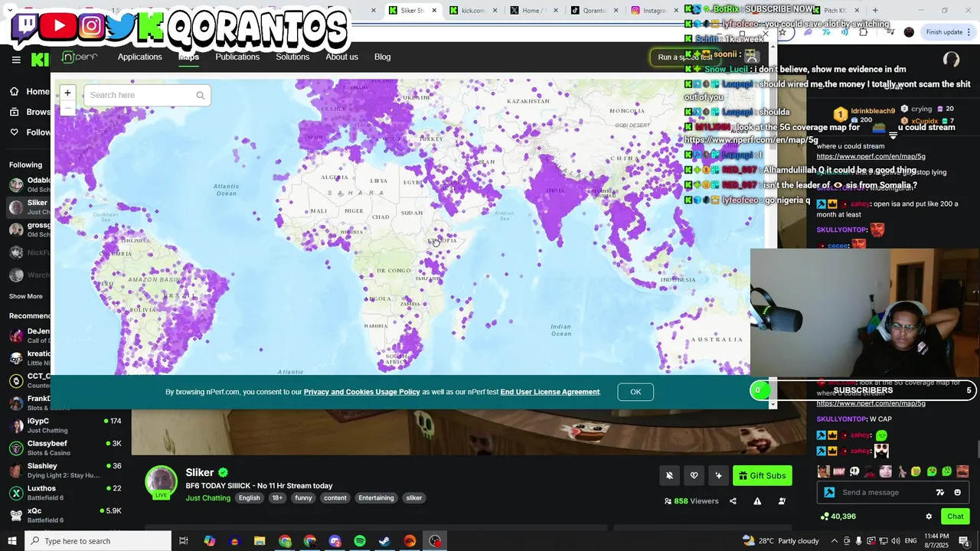
Task: Open Spotify from the taskbar
Action: (360, 541)
